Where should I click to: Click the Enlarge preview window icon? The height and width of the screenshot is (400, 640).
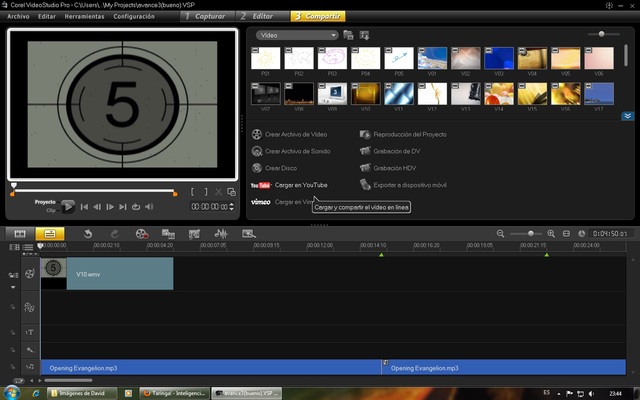pyautogui.click(x=231, y=192)
